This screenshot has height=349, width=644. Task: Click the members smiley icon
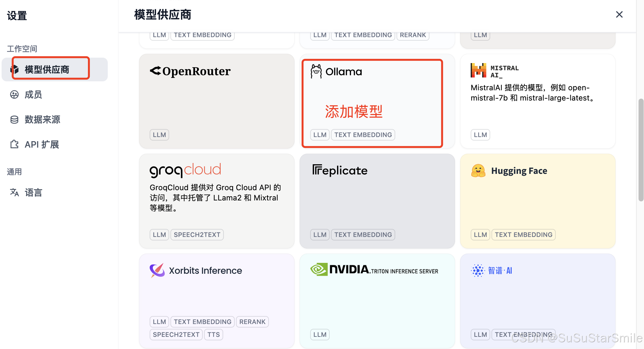click(14, 94)
